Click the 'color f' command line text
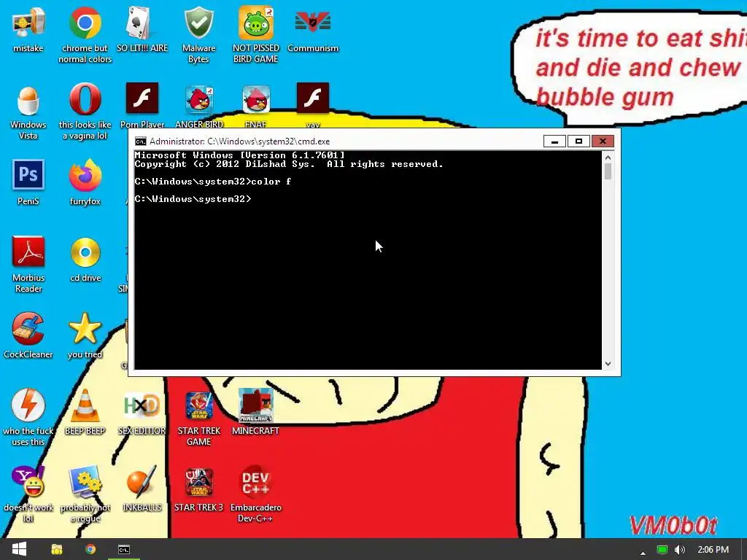 pyautogui.click(x=271, y=182)
